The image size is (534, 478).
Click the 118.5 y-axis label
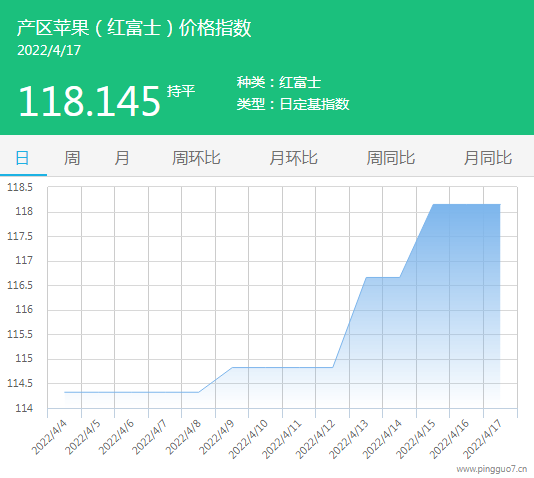(x=20, y=187)
